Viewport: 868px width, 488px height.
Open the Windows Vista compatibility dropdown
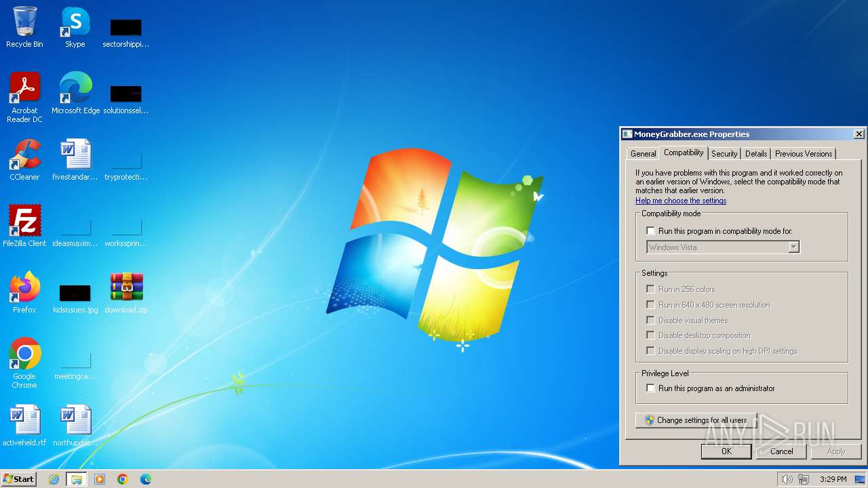click(723, 247)
